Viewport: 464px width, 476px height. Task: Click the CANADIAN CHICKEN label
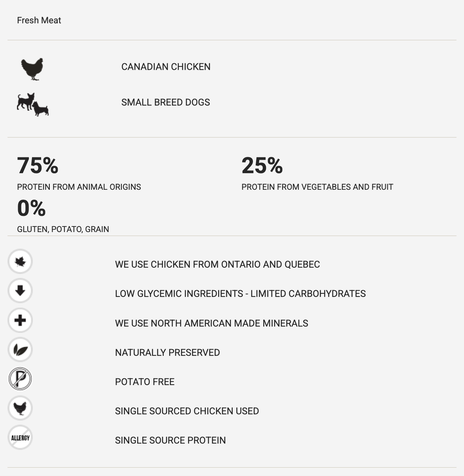166,67
